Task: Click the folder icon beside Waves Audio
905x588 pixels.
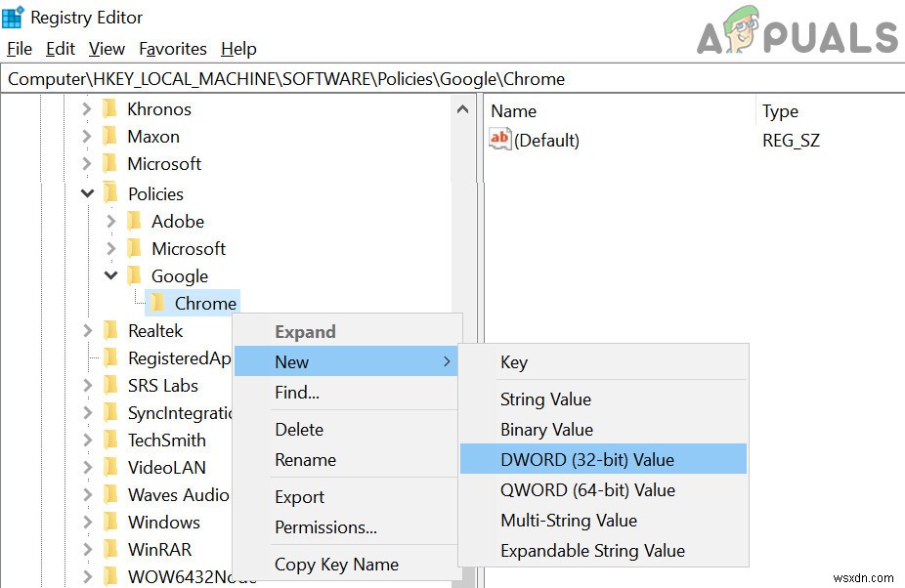Action: point(110,494)
